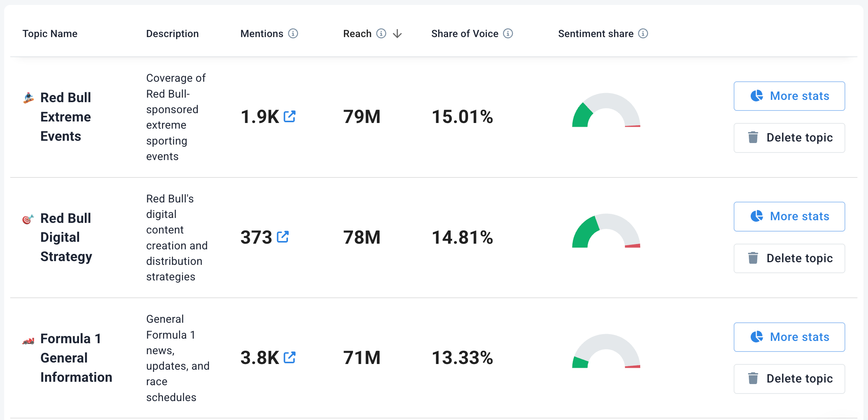Screen dimensions: 868x420
Task: Select the Red Bull Digital Strategy topic name
Action: point(66,238)
